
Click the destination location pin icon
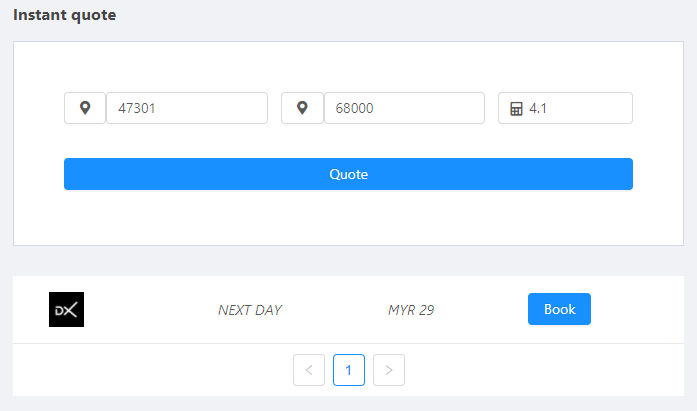(x=302, y=108)
